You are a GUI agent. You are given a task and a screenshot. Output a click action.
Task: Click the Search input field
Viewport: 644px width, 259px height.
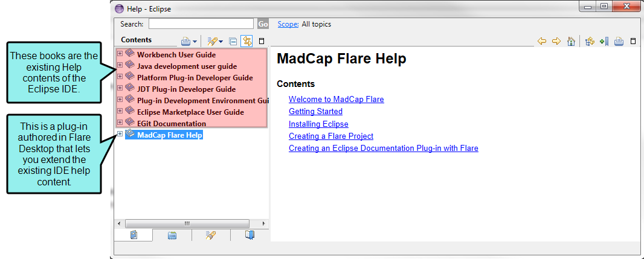(201, 24)
